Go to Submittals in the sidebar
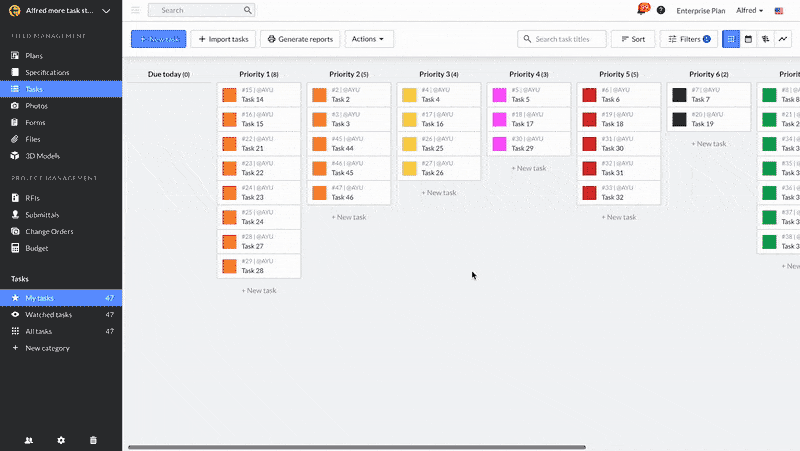 point(42,215)
